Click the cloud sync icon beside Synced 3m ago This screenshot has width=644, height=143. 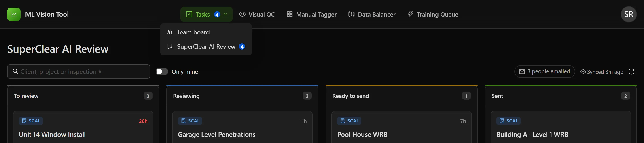pyautogui.click(x=583, y=72)
